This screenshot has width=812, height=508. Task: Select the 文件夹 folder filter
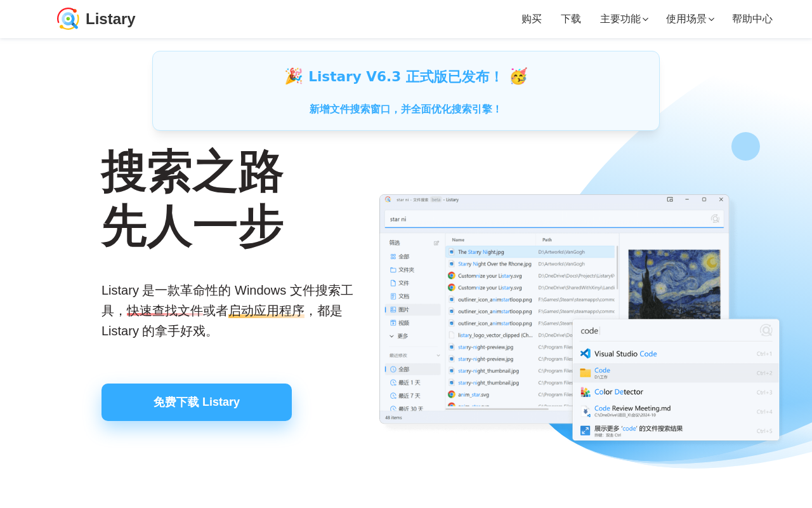click(412, 270)
